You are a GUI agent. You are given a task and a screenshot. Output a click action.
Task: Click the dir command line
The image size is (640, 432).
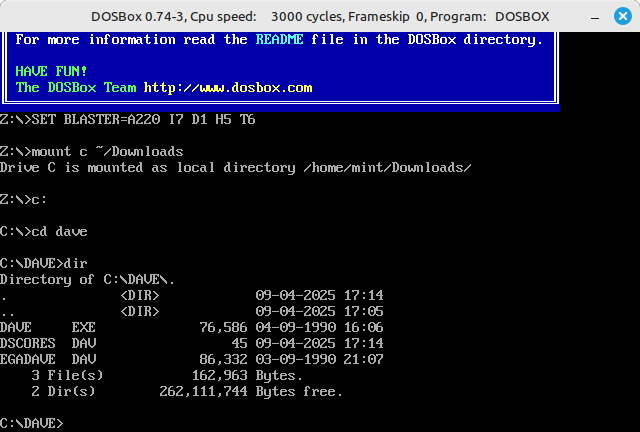[44, 264]
